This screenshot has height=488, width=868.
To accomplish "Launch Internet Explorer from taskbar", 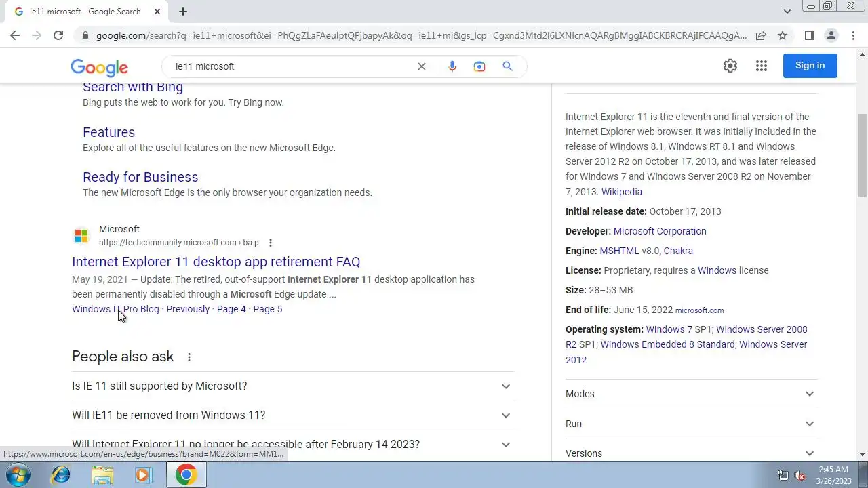I will (x=61, y=475).
